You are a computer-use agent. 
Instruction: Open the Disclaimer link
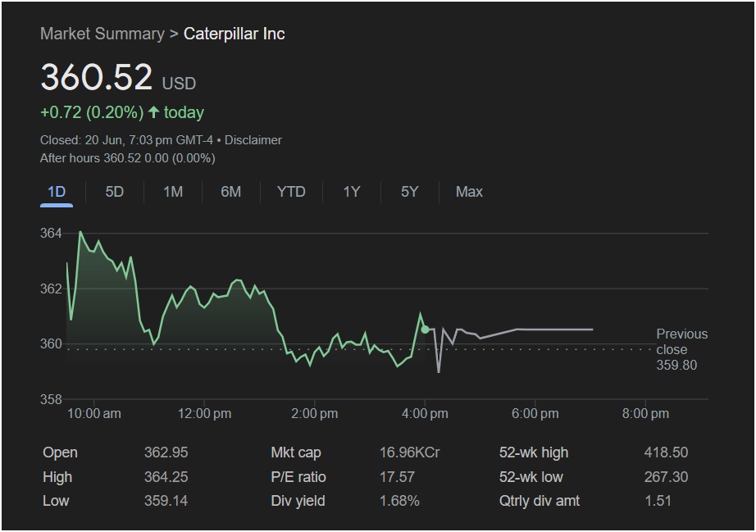[x=253, y=140]
